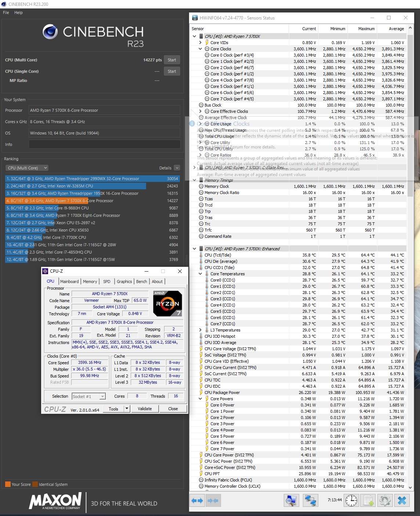Expand Core Effective Clocks node
Screen dimensions: 420x516
[x=200, y=111]
